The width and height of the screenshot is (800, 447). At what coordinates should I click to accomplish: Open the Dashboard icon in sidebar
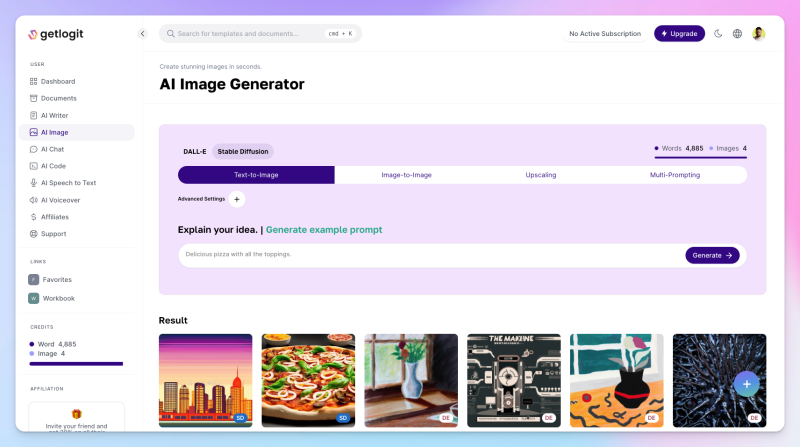tap(34, 82)
